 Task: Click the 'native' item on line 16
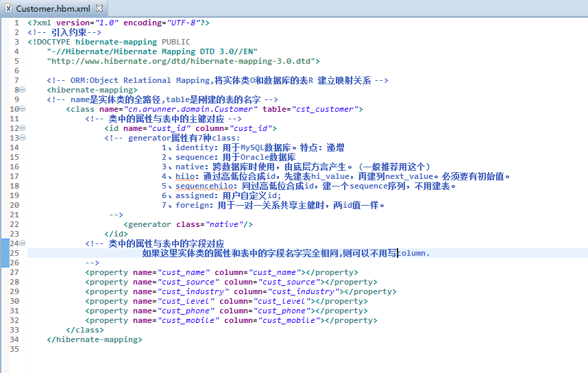pos(296,167)
